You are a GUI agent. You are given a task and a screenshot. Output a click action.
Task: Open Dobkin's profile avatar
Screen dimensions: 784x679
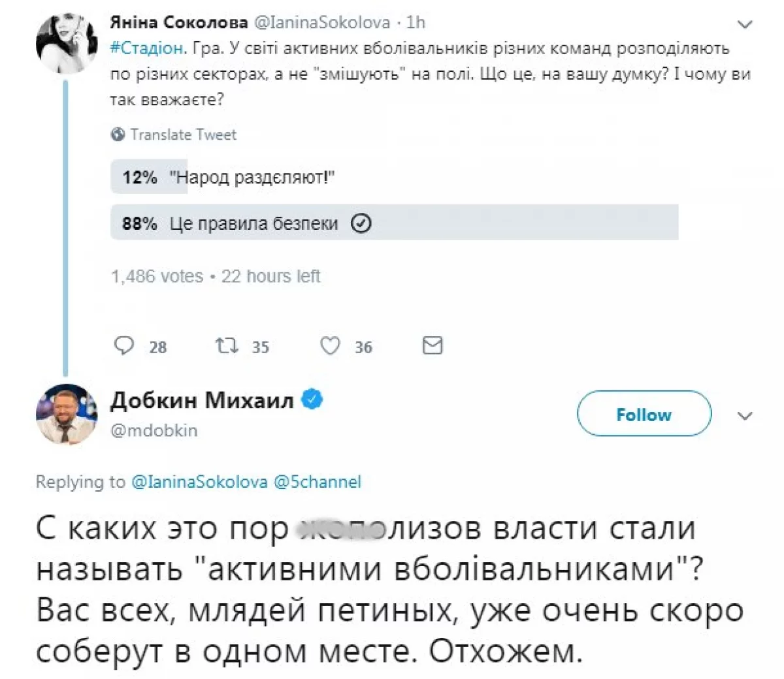[x=65, y=415]
